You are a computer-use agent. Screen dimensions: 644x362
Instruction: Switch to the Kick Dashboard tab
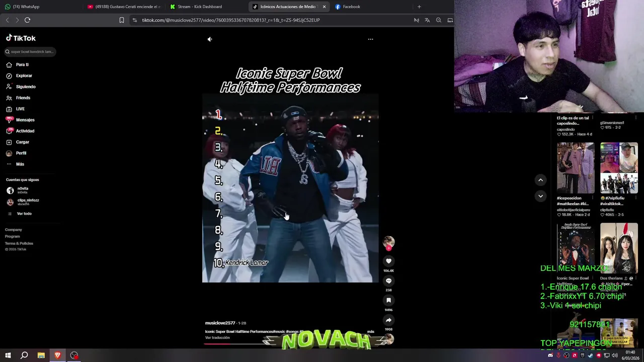206,7
